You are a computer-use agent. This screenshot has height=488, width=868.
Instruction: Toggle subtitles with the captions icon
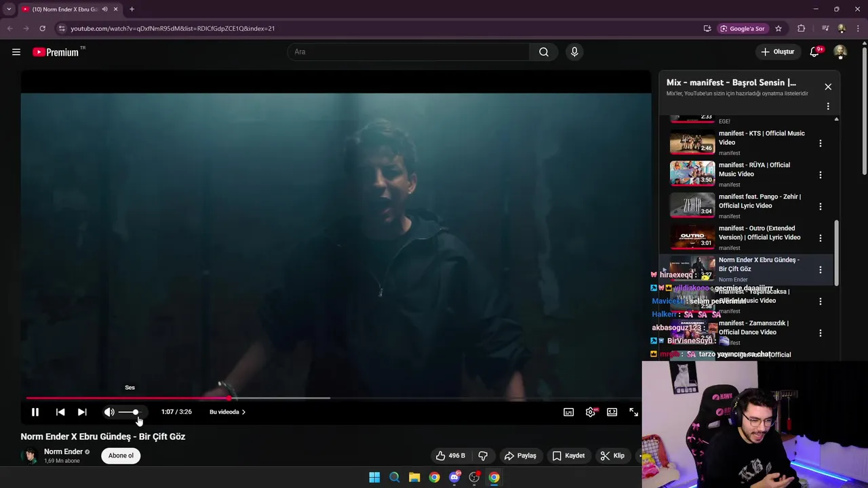coord(569,412)
